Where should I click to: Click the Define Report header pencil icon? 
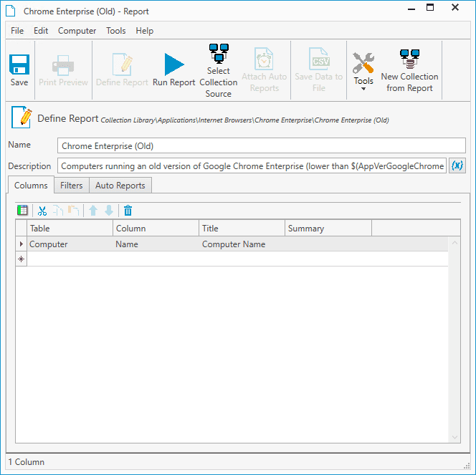(22, 117)
